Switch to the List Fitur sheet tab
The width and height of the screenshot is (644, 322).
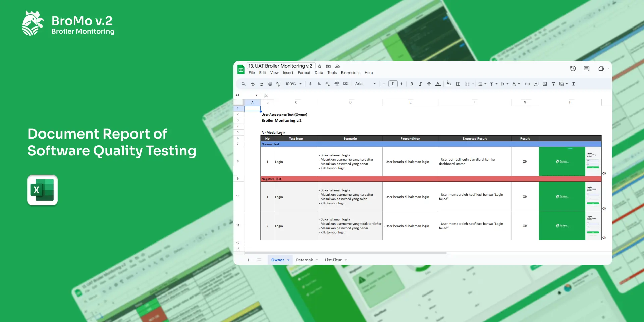click(333, 260)
